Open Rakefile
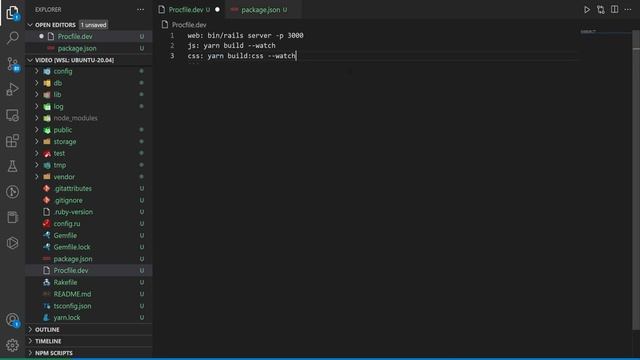Screen dimensions: 640x360 pyautogui.click(x=65, y=282)
